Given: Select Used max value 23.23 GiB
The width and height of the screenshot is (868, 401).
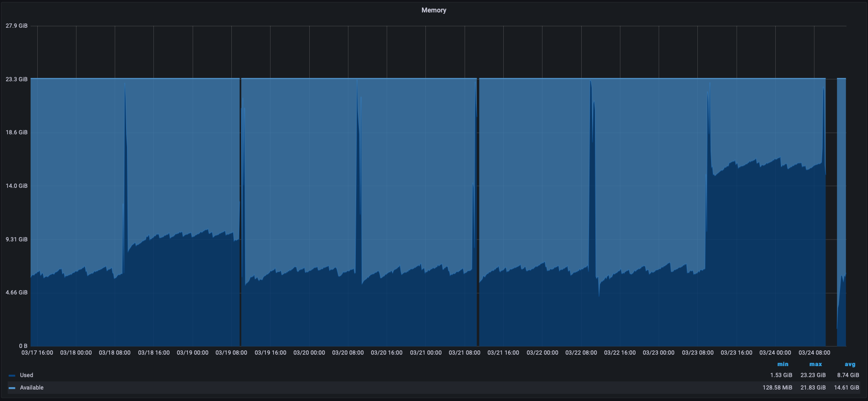Looking at the screenshot, I should (813, 375).
